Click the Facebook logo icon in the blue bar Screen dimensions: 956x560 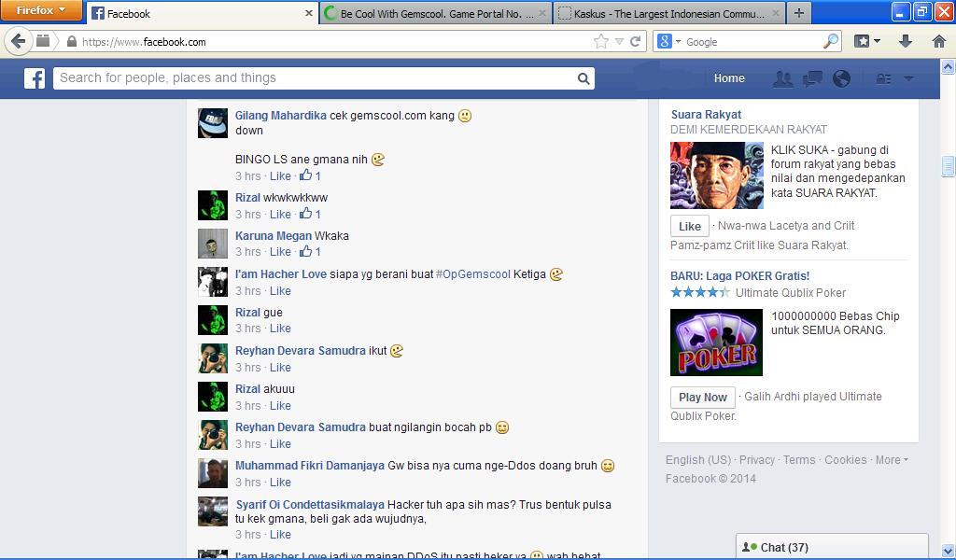pos(35,78)
